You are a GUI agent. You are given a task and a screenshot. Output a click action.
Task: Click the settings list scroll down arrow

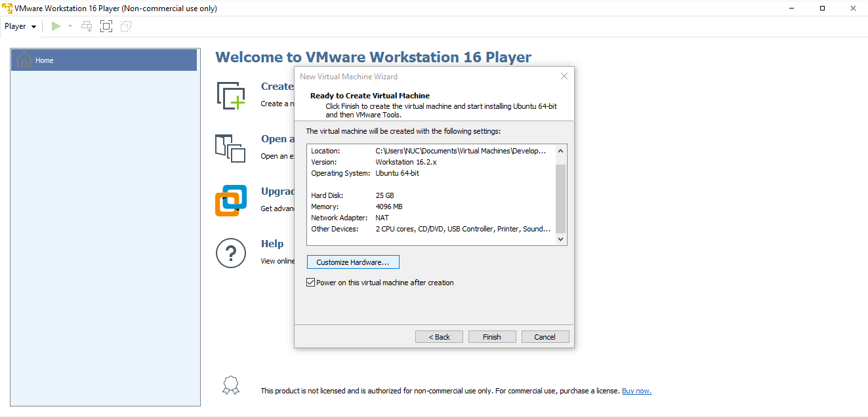(x=560, y=240)
